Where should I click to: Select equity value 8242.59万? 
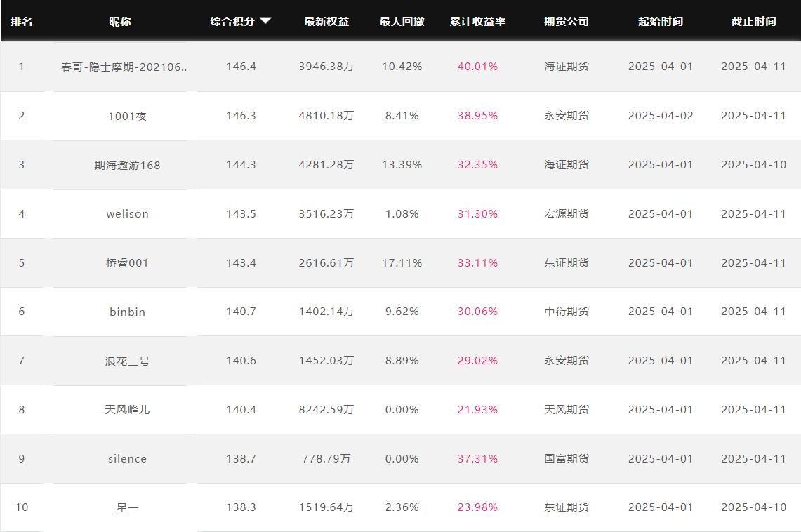coord(326,409)
